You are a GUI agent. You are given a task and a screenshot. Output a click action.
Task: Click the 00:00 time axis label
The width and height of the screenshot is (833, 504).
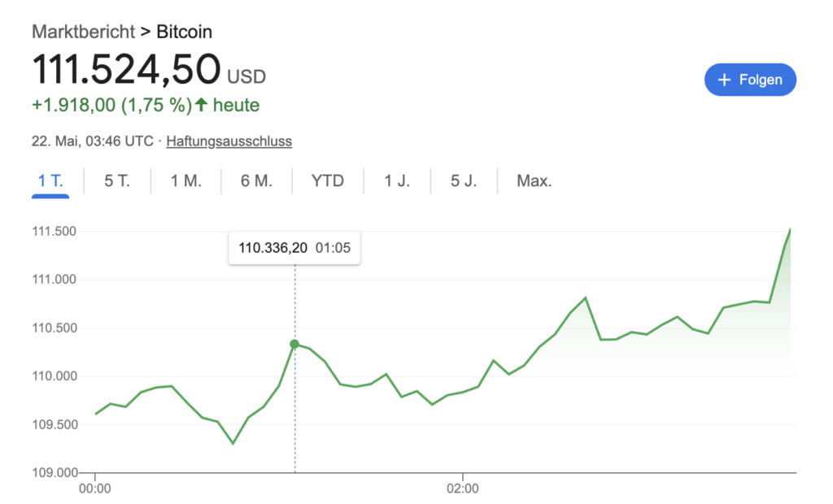95,489
